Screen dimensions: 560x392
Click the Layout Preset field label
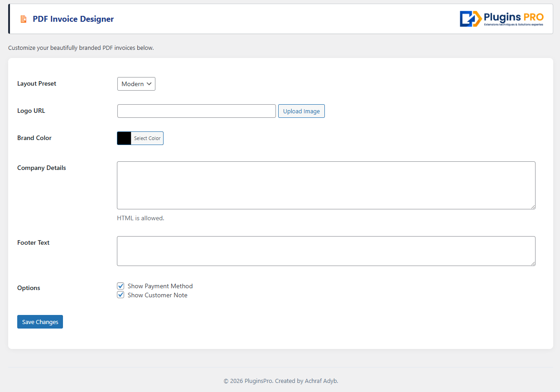[37, 83]
